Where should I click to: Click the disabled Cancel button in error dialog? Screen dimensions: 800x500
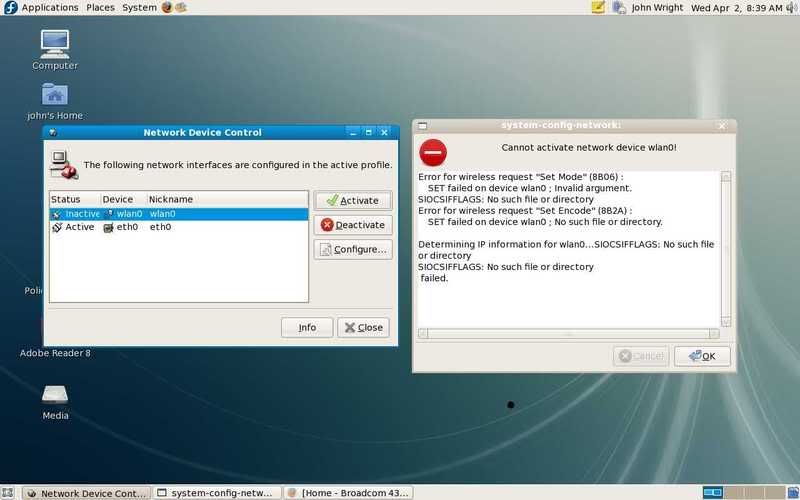641,356
